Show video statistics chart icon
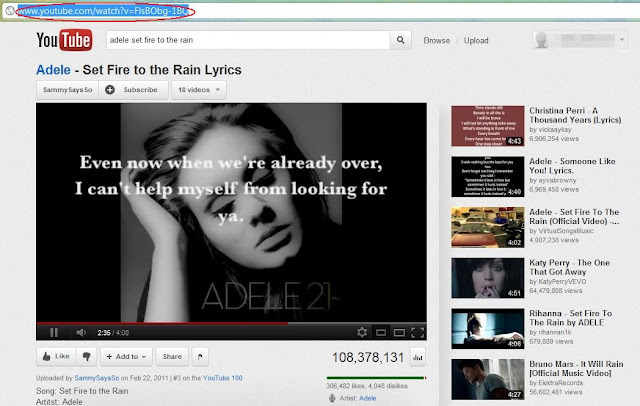Viewport: 640px width, 406px height. 418,357
